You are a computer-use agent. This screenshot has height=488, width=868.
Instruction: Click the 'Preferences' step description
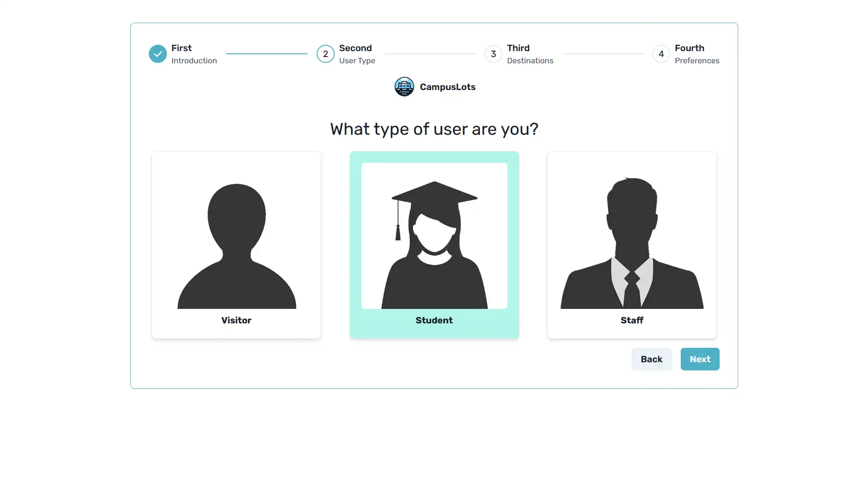tap(697, 61)
